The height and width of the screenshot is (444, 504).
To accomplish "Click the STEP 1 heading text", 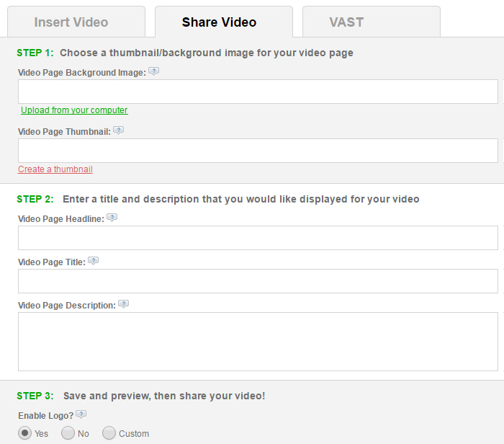I will [185, 53].
